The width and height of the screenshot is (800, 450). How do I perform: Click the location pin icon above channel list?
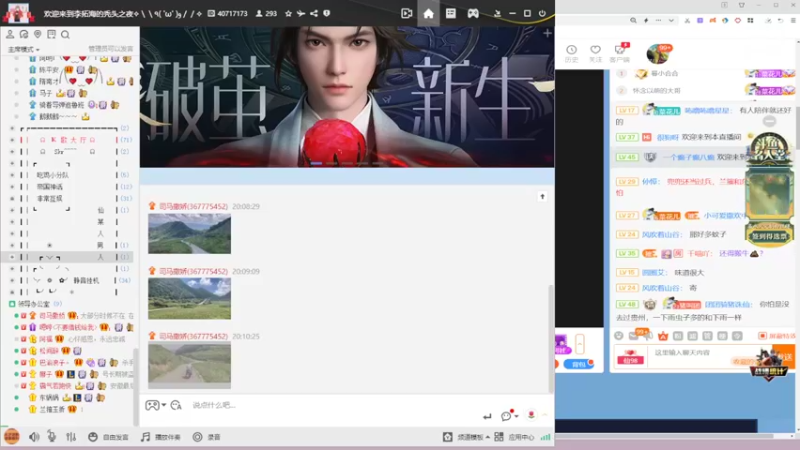pyautogui.click(x=38, y=34)
